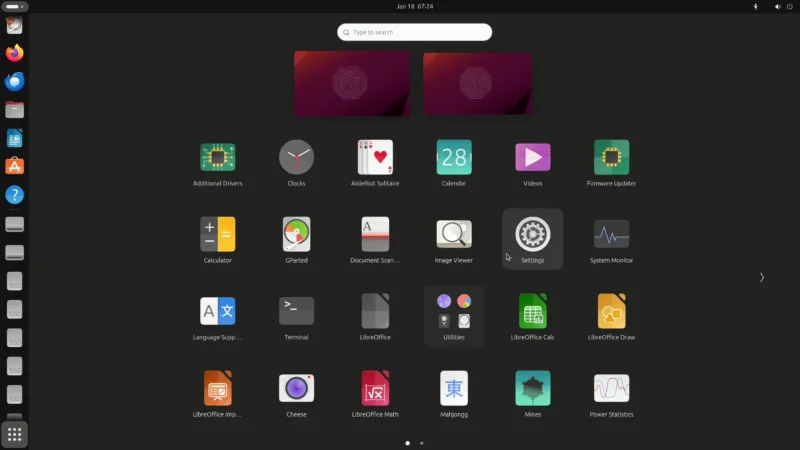Image resolution: width=800 pixels, height=450 pixels.
Task: Open the Additional Drivers app
Action: (217, 158)
